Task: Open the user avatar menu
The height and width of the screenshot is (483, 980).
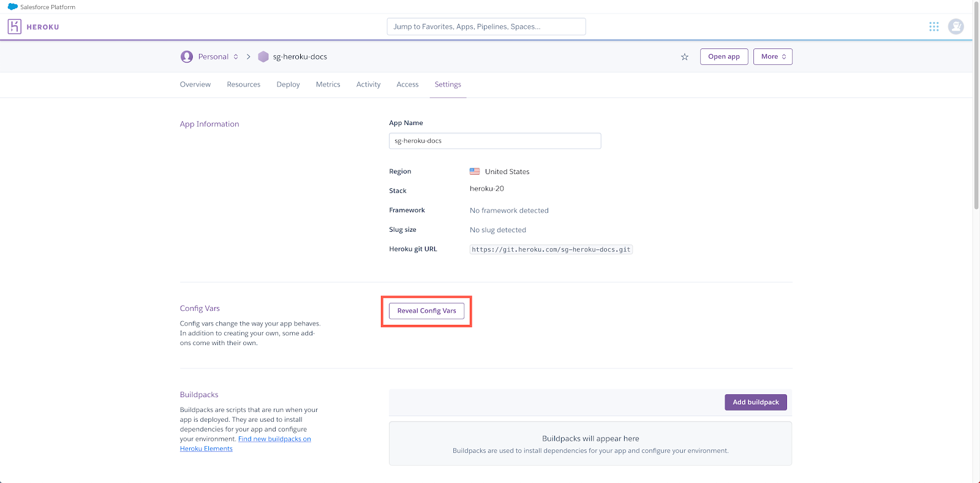Action: 956,26
